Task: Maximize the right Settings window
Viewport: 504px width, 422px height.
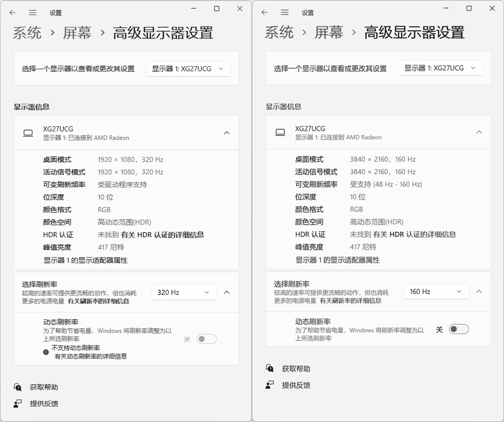Action: click(x=469, y=8)
